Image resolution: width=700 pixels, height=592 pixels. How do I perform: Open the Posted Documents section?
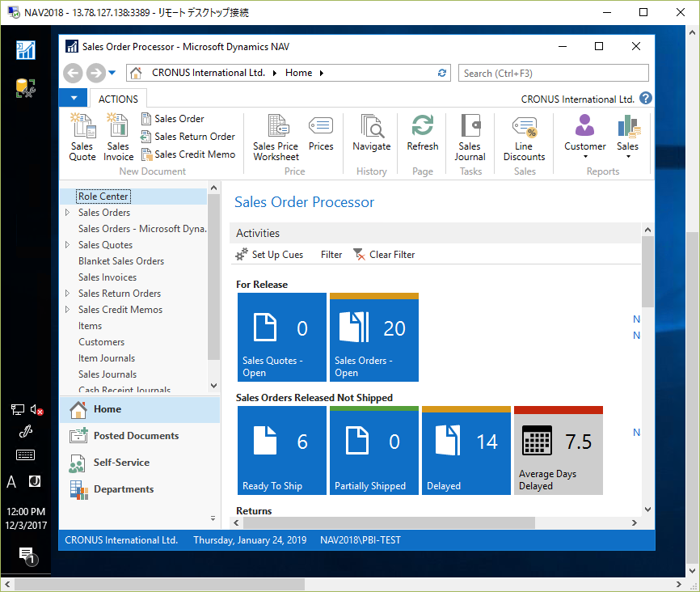tap(140, 436)
